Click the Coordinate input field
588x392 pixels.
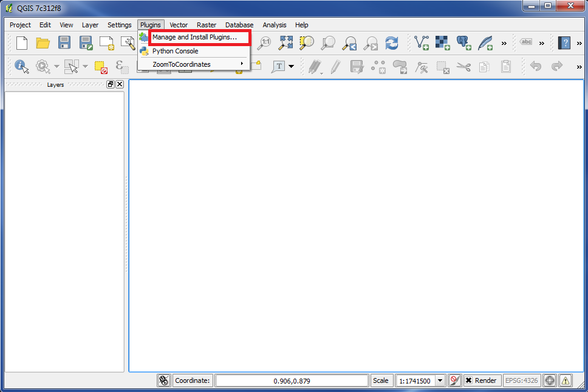pos(292,380)
